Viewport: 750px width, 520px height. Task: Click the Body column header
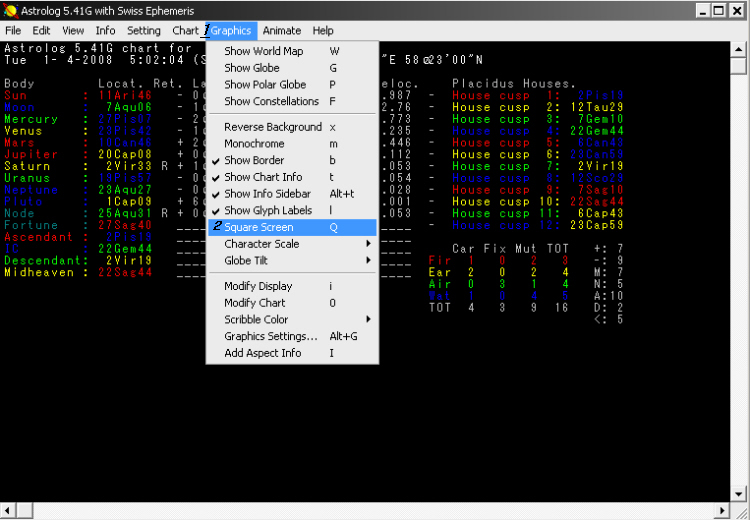tap(19, 84)
